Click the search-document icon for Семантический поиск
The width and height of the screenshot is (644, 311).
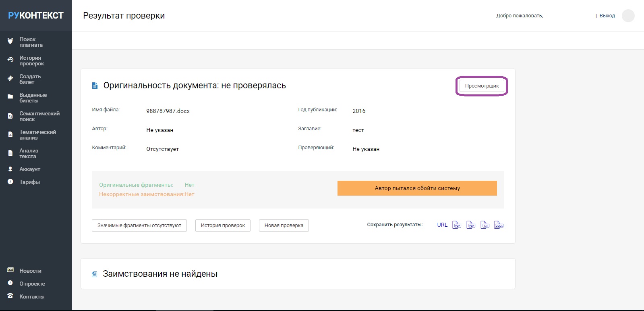[10, 116]
